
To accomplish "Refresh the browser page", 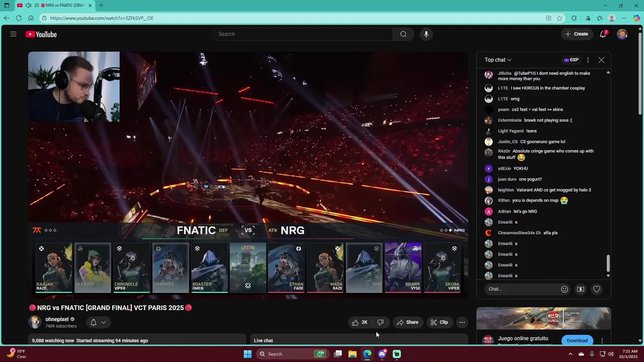I will coord(19,18).
